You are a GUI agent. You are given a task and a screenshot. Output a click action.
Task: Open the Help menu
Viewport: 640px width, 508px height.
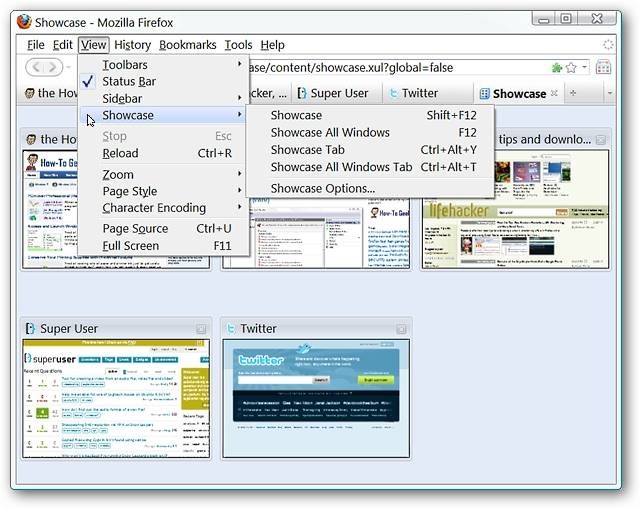pos(272,44)
